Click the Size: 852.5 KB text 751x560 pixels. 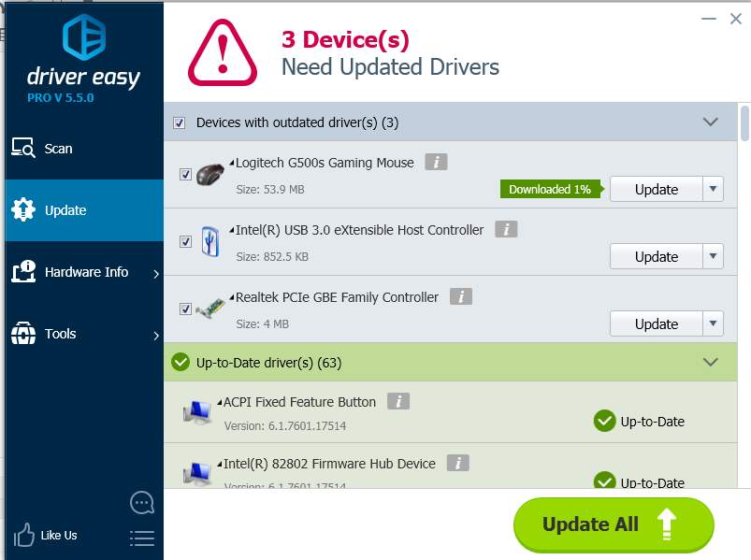[272, 256]
